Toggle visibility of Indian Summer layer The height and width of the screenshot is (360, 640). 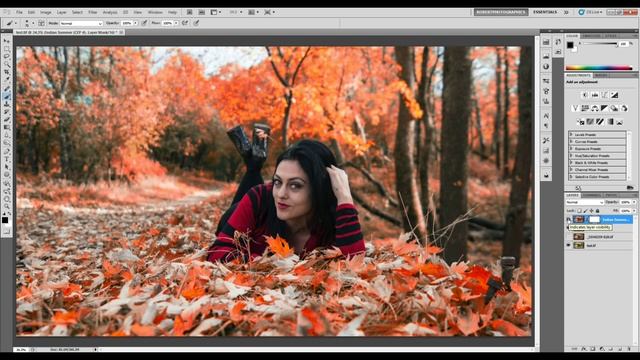tap(568, 220)
